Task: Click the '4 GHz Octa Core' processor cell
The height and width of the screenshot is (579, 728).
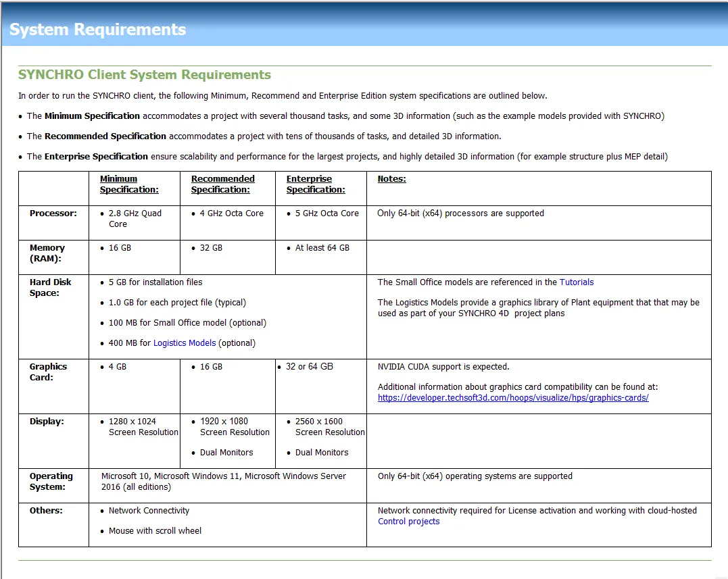Action: click(x=232, y=213)
